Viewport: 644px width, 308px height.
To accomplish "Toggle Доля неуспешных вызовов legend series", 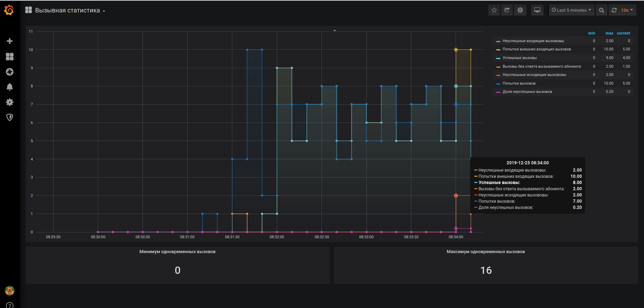I will 527,92.
